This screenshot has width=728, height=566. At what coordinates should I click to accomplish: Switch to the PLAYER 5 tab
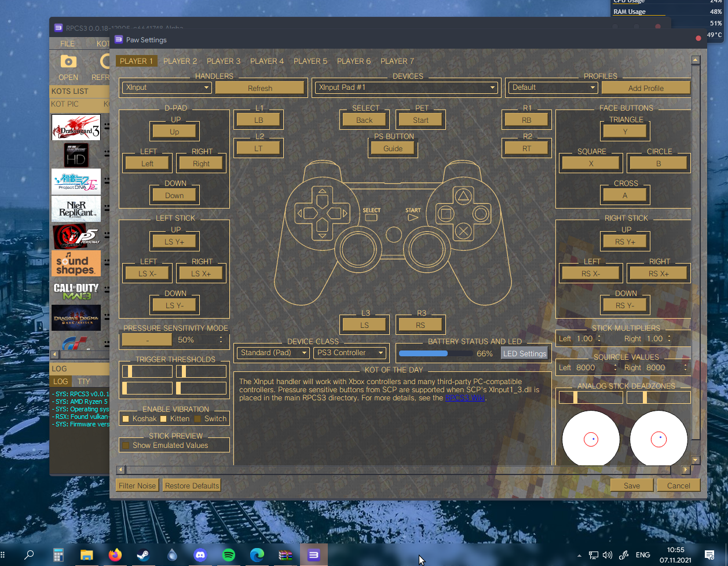(x=310, y=61)
